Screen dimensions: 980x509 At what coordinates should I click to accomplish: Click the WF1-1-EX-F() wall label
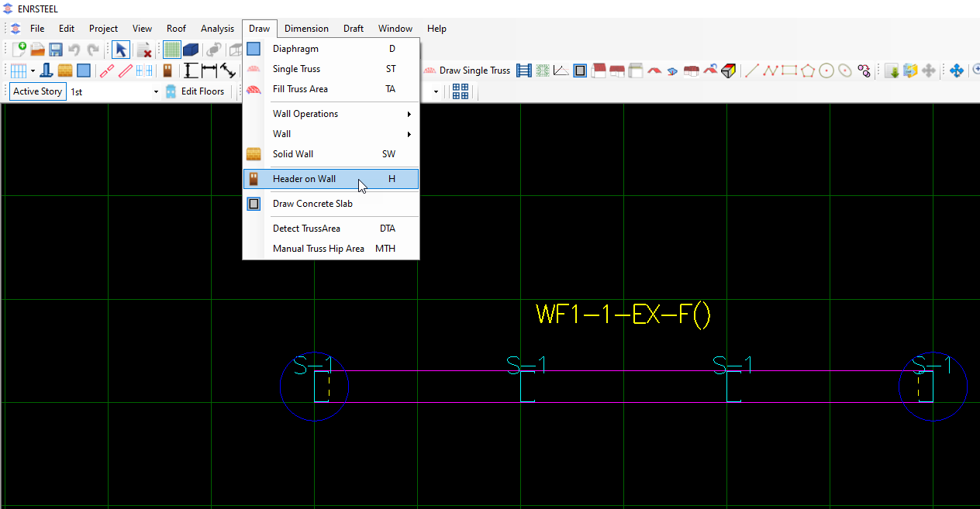pos(623,315)
